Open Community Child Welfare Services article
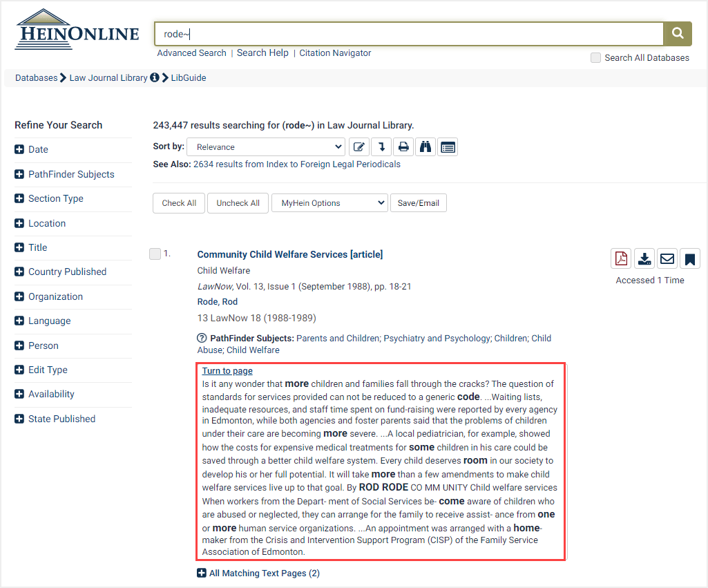 pyautogui.click(x=290, y=254)
